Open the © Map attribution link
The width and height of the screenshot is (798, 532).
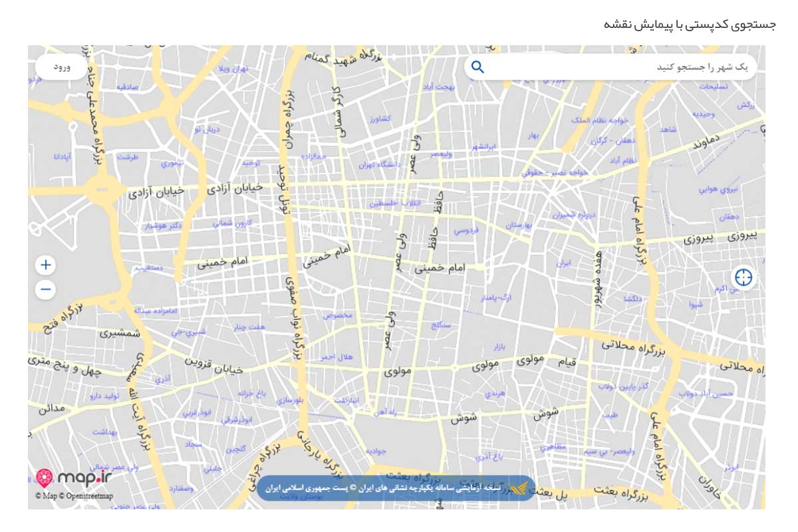(x=47, y=496)
